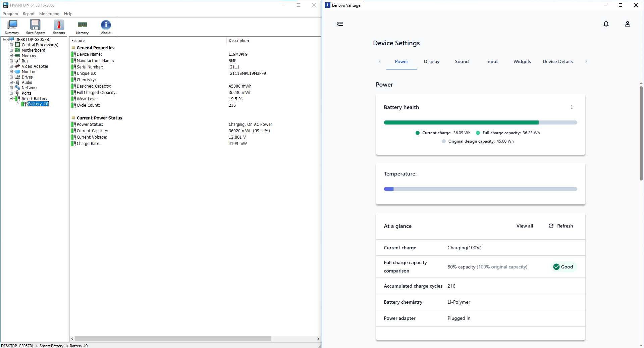Collapse the Smart Battery tree node
This screenshot has height=348, width=644.
click(x=11, y=98)
